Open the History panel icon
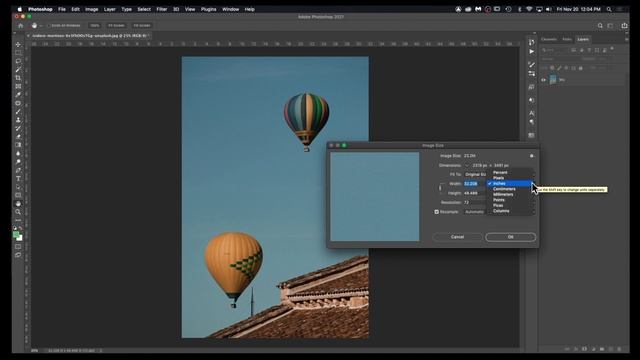 click(531, 42)
